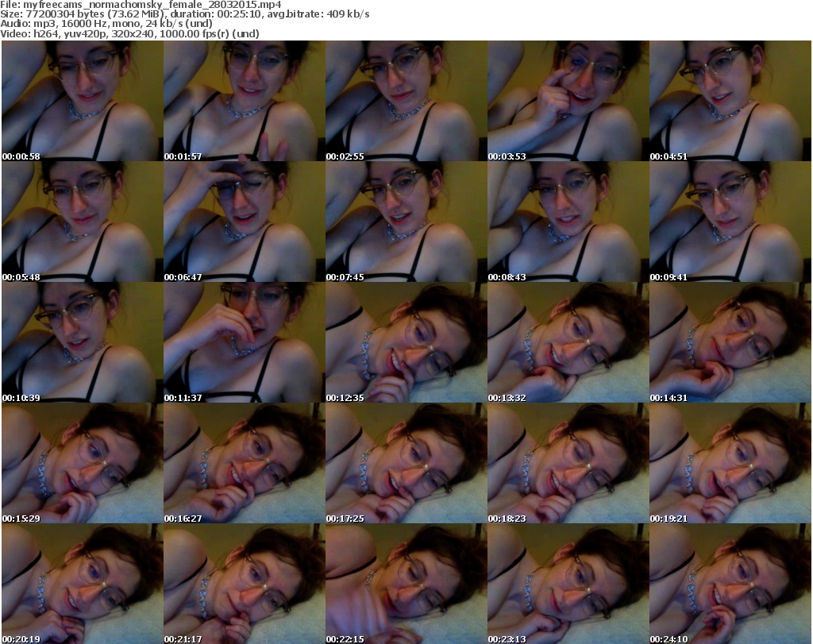Image resolution: width=813 pixels, height=644 pixels.
Task: Open the frame at 00:06:47
Action: (x=245, y=222)
